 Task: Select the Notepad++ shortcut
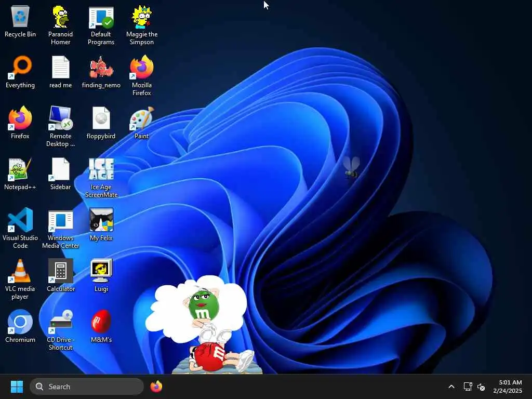pyautogui.click(x=20, y=174)
